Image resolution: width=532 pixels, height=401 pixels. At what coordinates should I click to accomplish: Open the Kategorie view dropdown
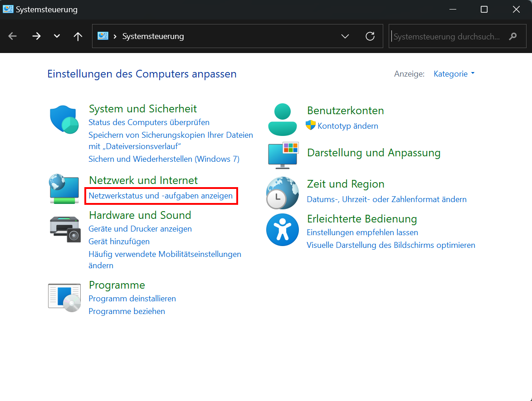454,73
